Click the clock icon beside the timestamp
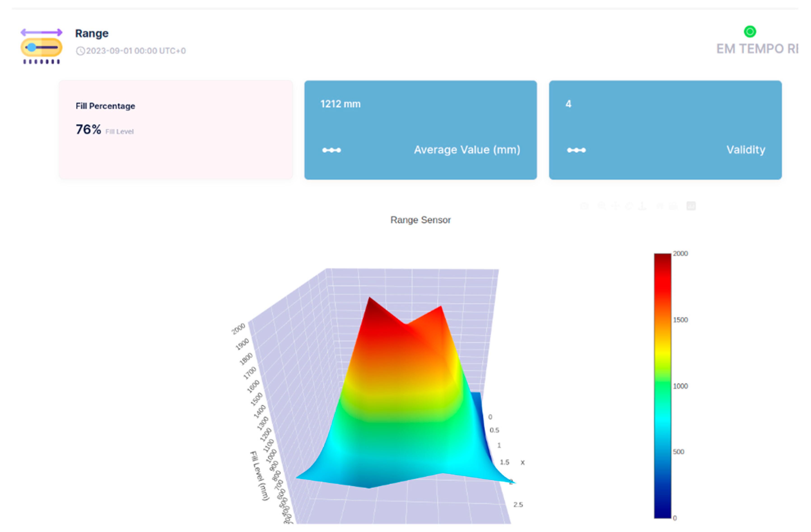 pos(80,51)
